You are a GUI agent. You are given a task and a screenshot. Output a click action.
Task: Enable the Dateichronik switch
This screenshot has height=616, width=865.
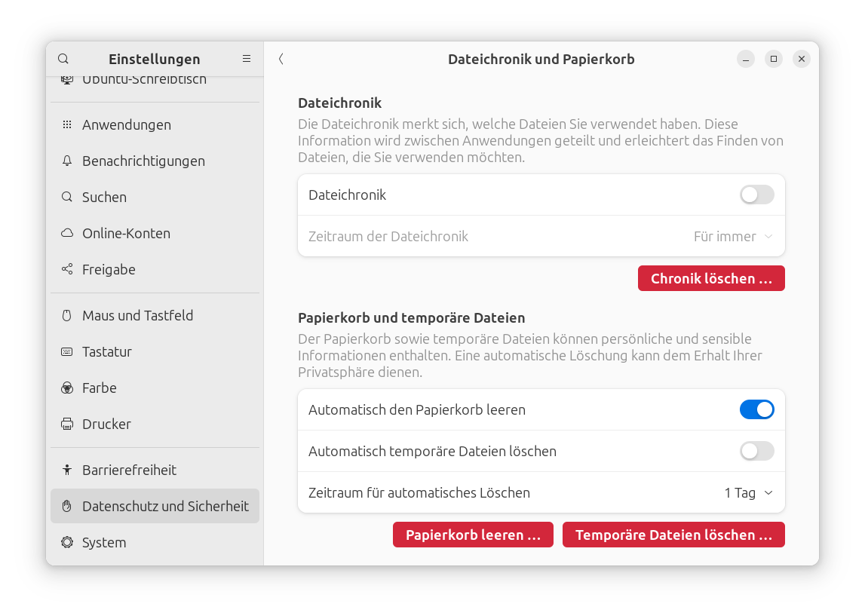pos(756,195)
